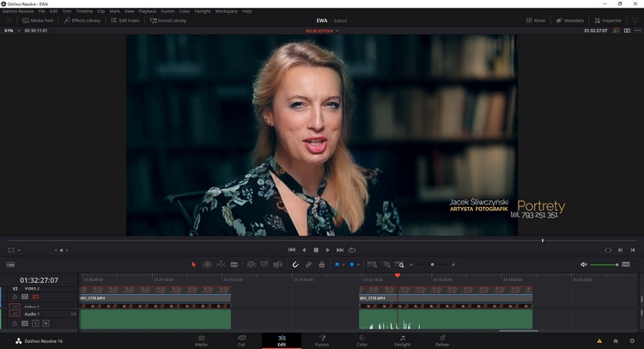Adjust the timeline zoom slider handle
Image resolution: width=644 pixels, height=349 pixels.
pyautogui.click(x=432, y=265)
